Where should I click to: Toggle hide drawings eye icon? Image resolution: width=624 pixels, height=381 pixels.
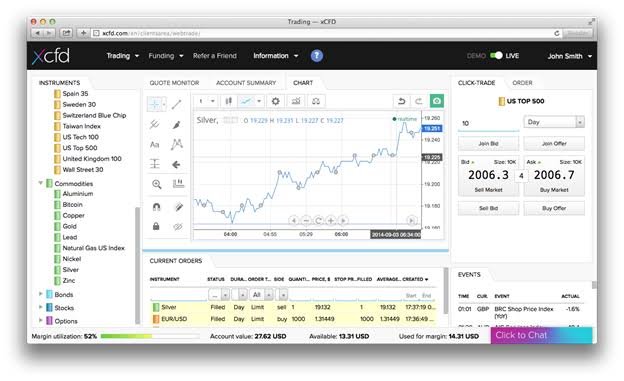(x=177, y=227)
